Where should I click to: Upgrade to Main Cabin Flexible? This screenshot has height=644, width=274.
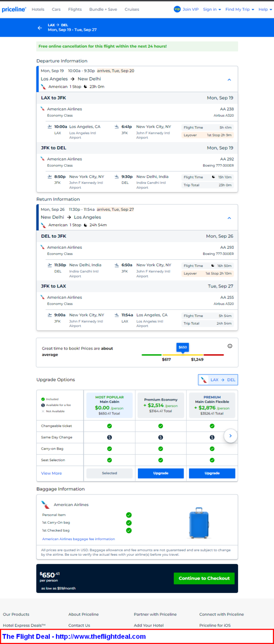(212, 473)
